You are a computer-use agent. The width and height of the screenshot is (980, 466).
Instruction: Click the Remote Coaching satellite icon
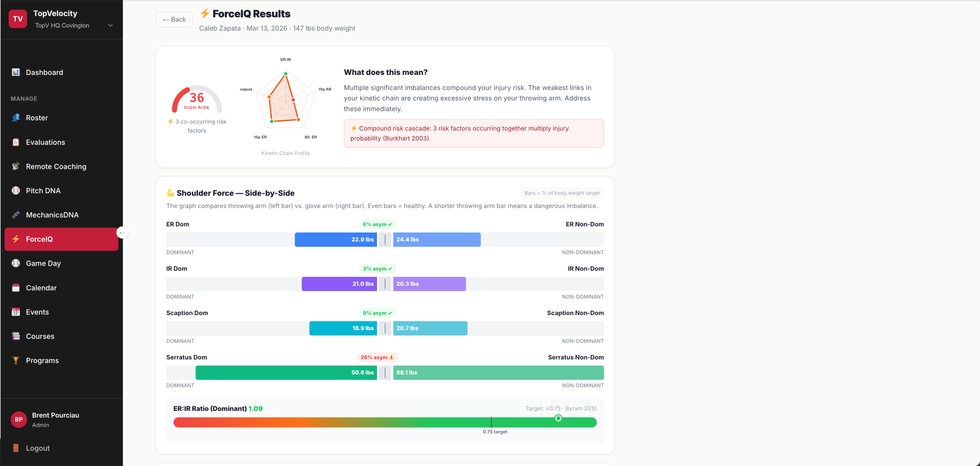[x=16, y=166]
